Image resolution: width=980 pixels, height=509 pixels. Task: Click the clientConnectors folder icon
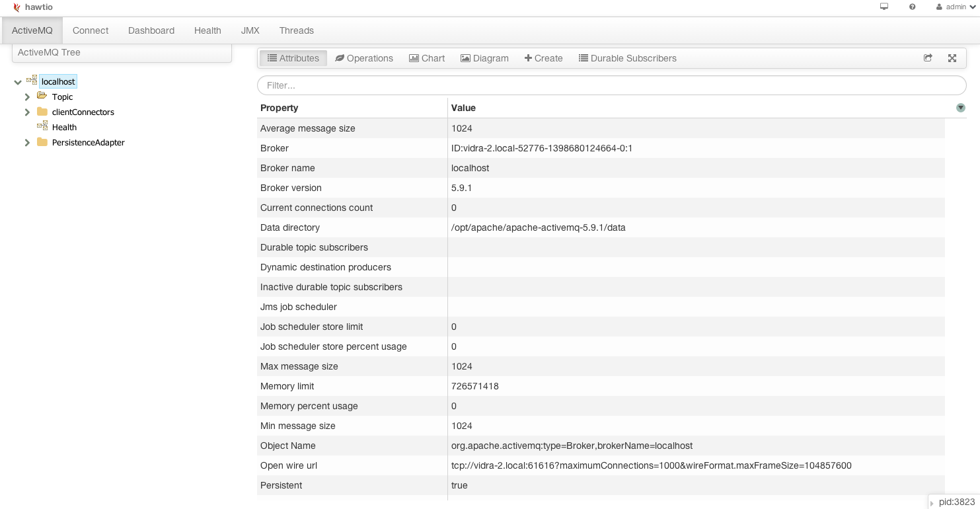pos(42,111)
